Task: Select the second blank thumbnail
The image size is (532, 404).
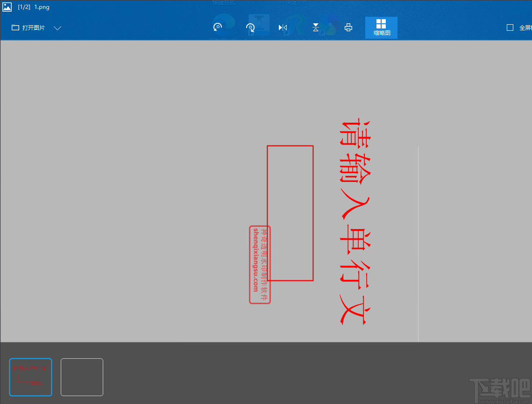Action: click(82, 377)
